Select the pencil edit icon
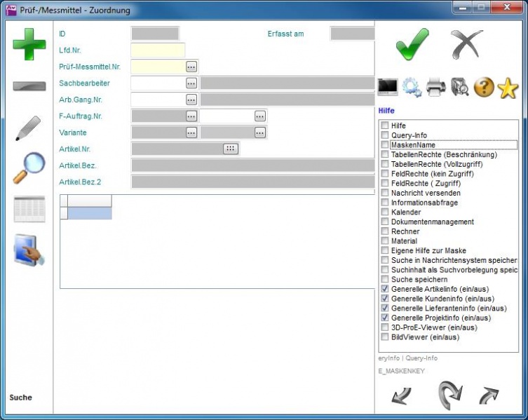528x420 pixels. coord(28,128)
